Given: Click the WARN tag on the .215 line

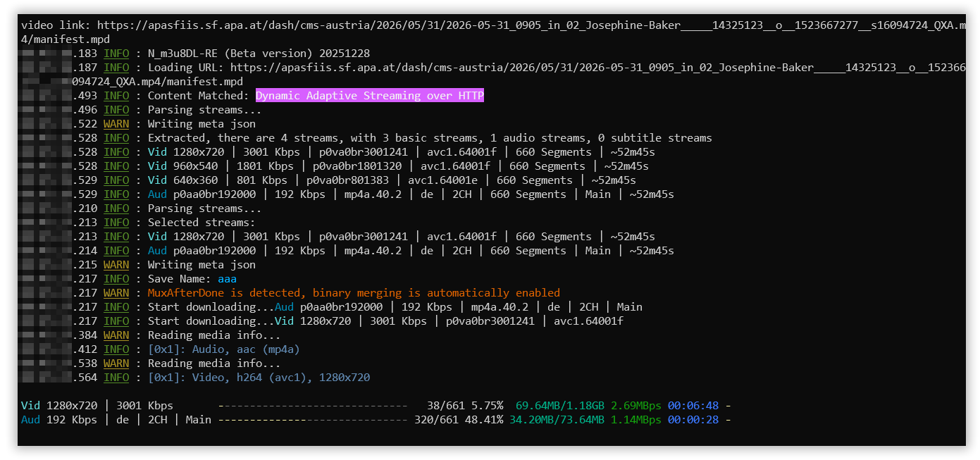Looking at the screenshot, I should 116,265.
